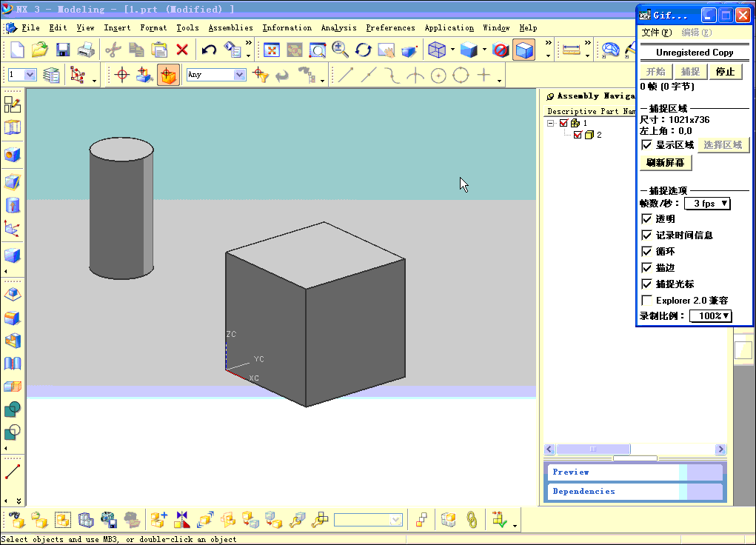The image size is (756, 545).
Task: Click the circle center snap icon
Action: click(x=438, y=76)
